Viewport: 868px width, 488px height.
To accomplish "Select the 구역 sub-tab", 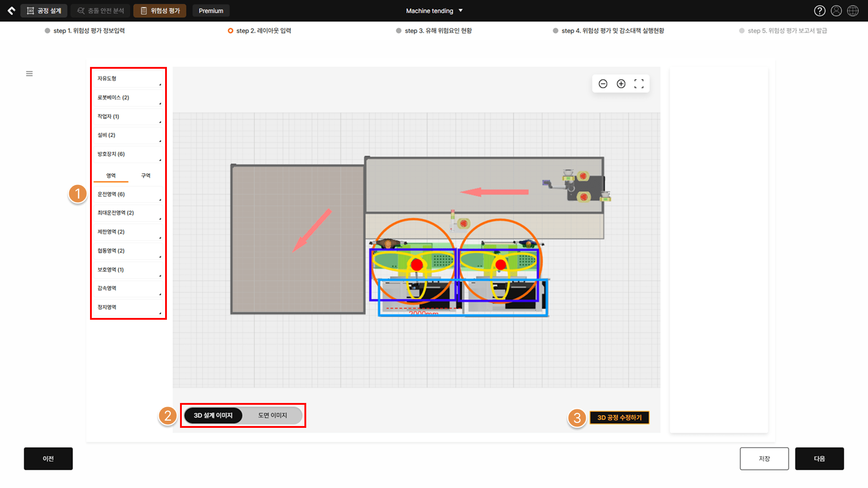I will [x=146, y=175].
